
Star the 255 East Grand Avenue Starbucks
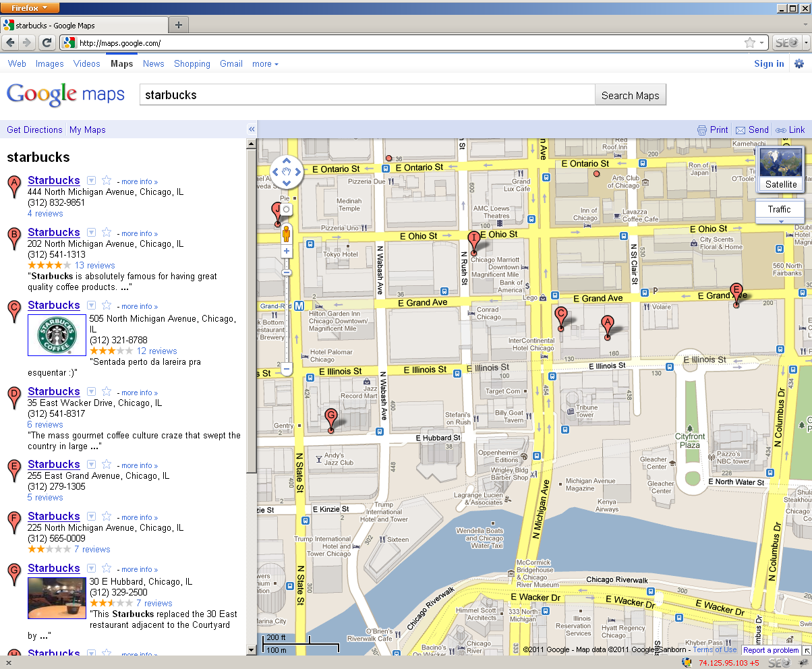[x=107, y=464]
